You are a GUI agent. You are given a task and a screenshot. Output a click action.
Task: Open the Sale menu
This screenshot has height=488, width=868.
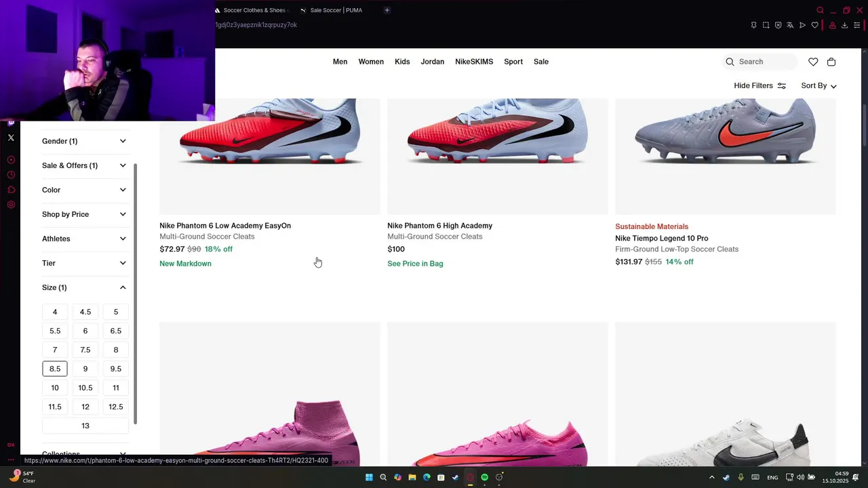[541, 62]
